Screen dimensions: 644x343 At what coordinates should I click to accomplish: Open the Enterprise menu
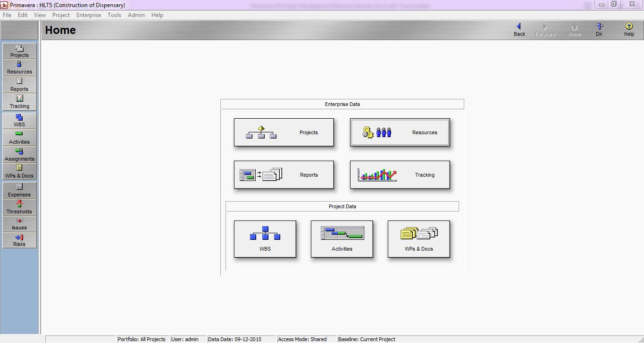pyautogui.click(x=88, y=15)
